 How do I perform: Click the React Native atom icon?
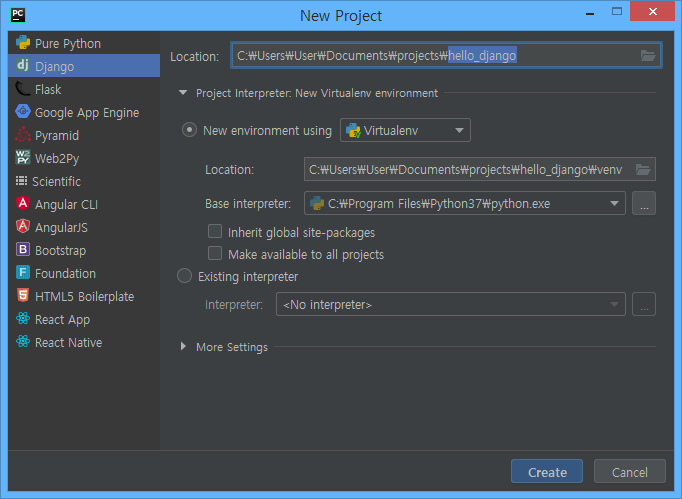(23, 342)
